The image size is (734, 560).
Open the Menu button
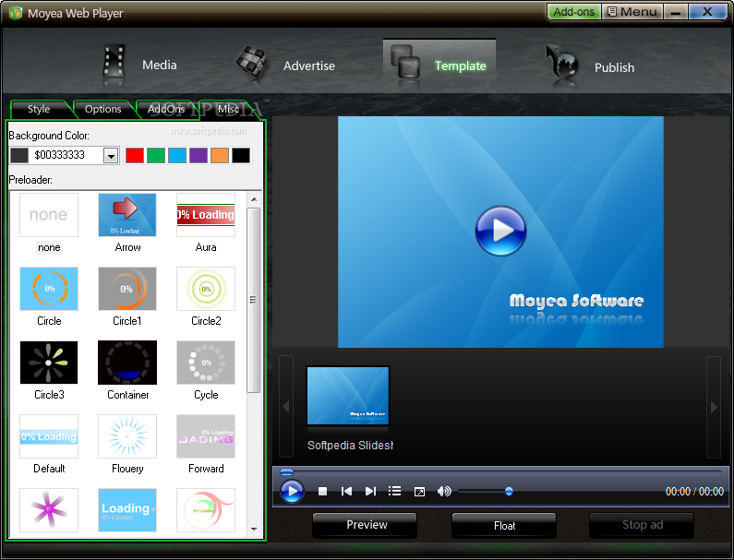pos(632,12)
